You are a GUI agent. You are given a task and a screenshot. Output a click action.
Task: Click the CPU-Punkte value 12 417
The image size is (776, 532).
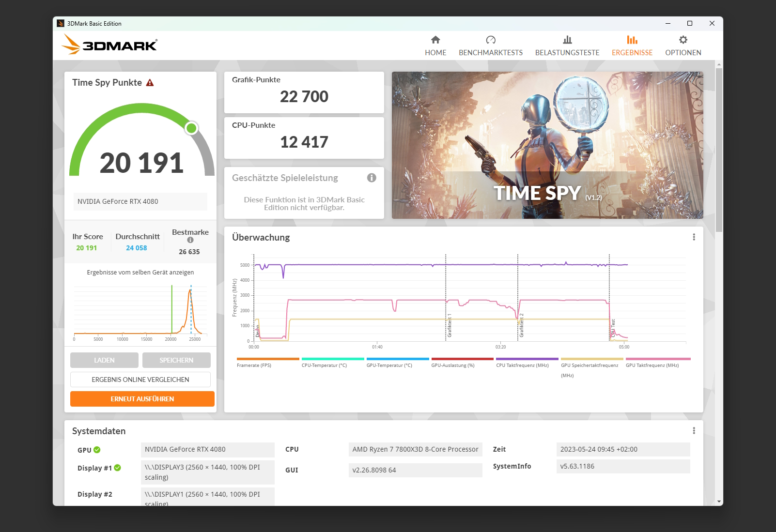[x=304, y=142]
